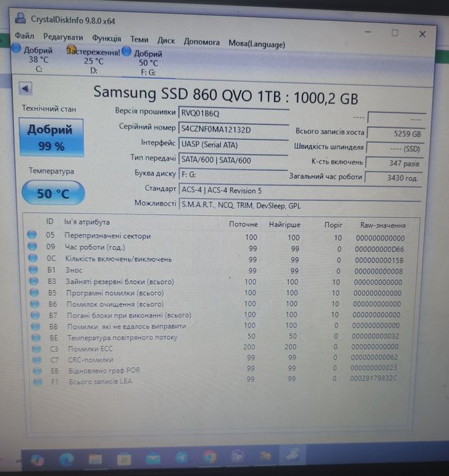Click the power-on hours value 3430 год.
Viewport: 449px width, 476px height.
click(393, 178)
